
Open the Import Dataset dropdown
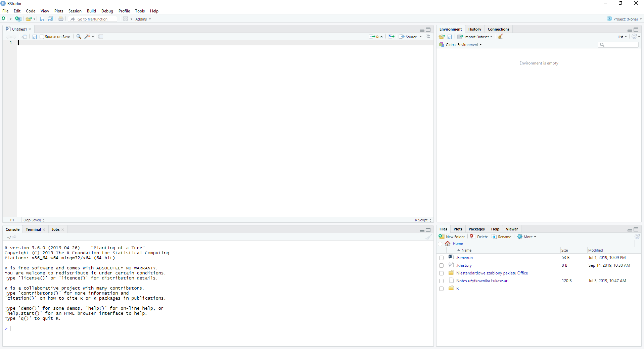coord(475,37)
